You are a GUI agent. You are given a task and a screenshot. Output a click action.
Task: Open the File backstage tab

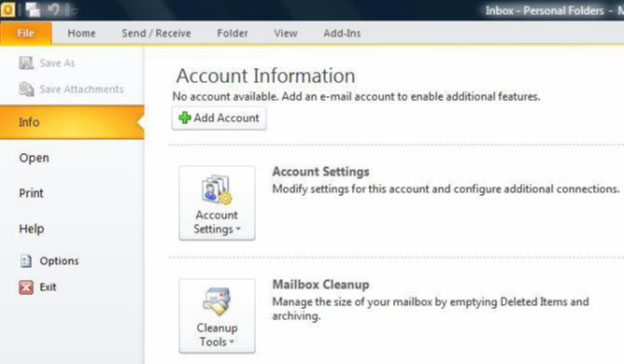pos(26,33)
